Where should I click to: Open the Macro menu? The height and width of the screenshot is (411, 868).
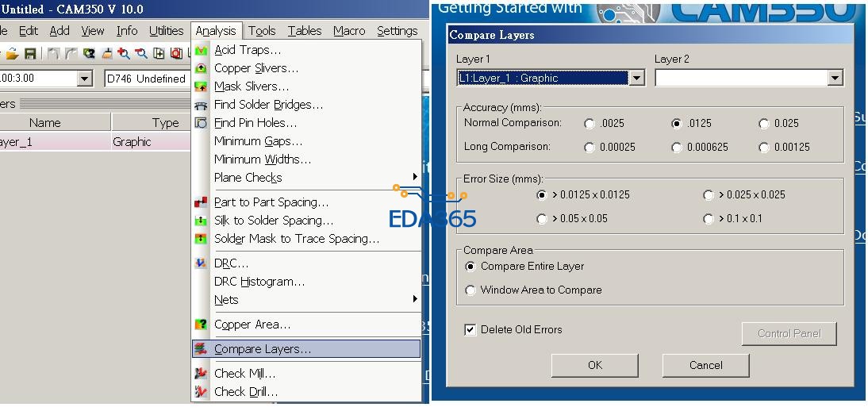[349, 31]
